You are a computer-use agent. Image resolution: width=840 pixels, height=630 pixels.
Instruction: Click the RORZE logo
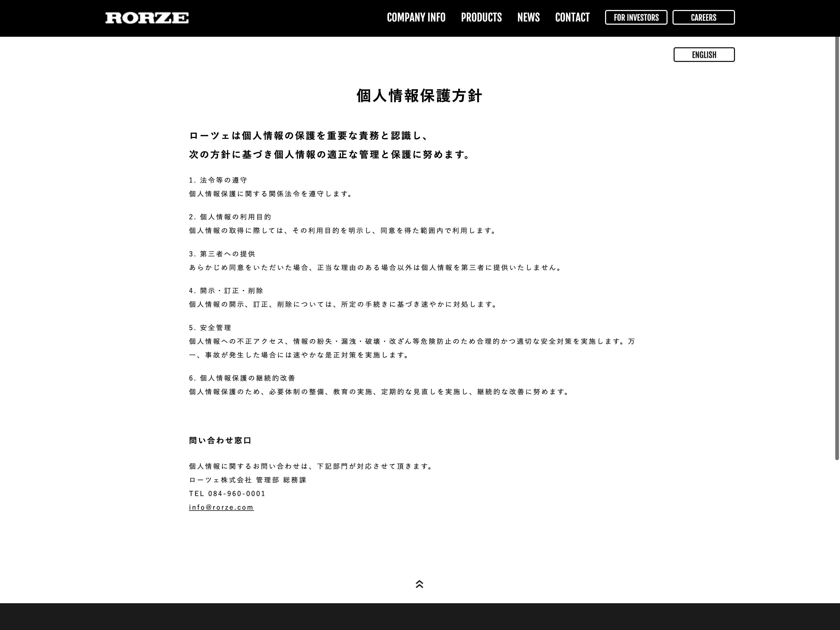pyautogui.click(x=146, y=18)
